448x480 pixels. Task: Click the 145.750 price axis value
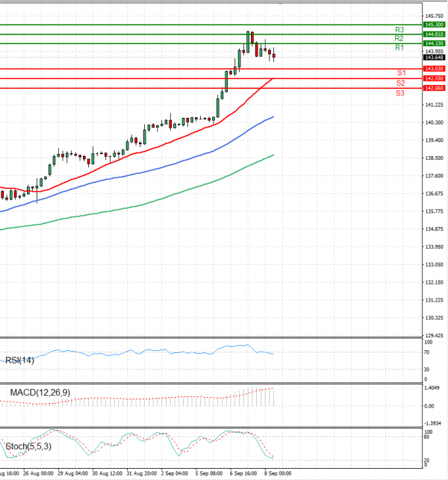(435, 16)
